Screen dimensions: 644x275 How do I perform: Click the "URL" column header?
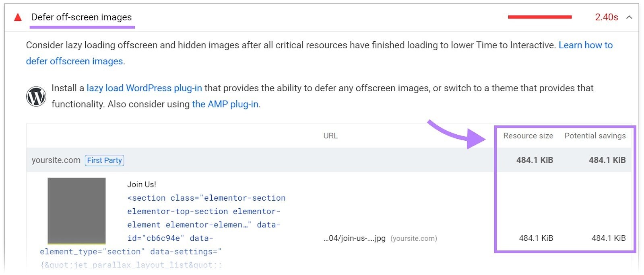pyautogui.click(x=331, y=135)
